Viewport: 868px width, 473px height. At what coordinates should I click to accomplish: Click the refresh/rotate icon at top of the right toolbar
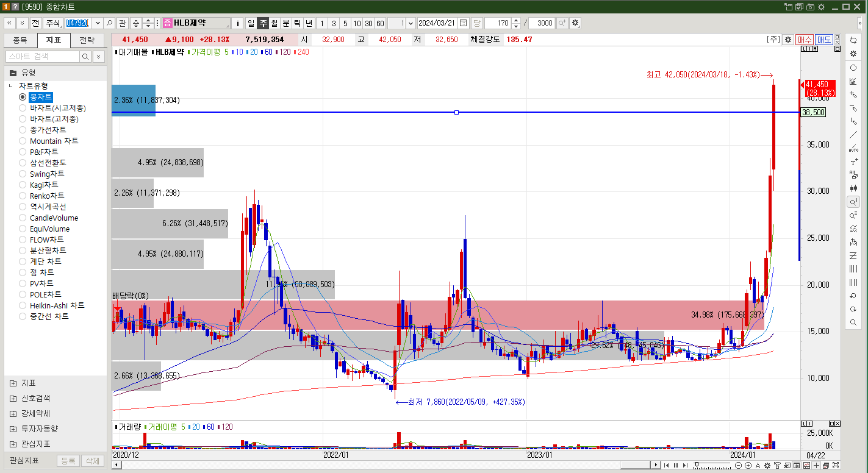pos(853,40)
